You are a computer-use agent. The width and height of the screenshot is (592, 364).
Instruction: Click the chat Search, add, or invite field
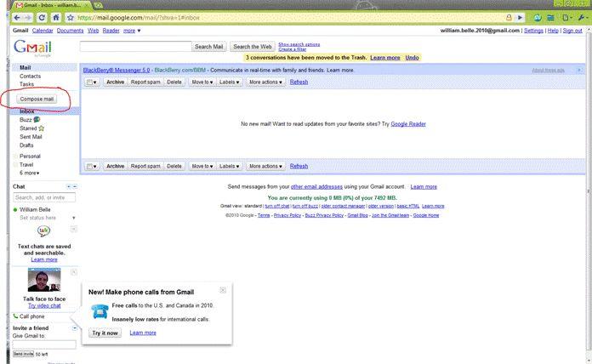coord(45,197)
